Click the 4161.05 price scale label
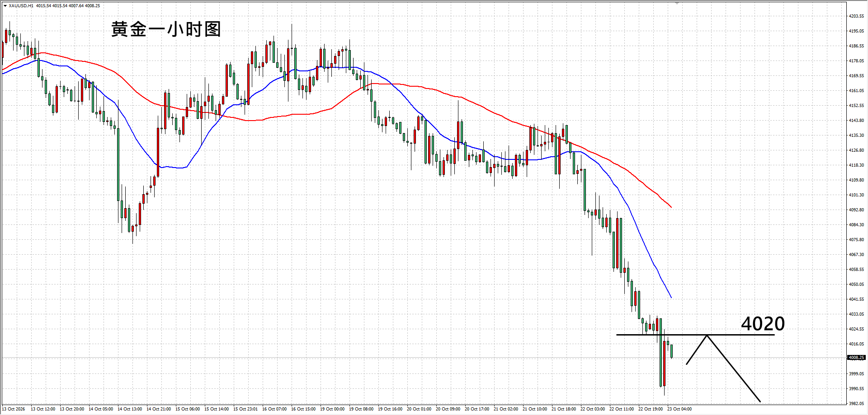 856,91
